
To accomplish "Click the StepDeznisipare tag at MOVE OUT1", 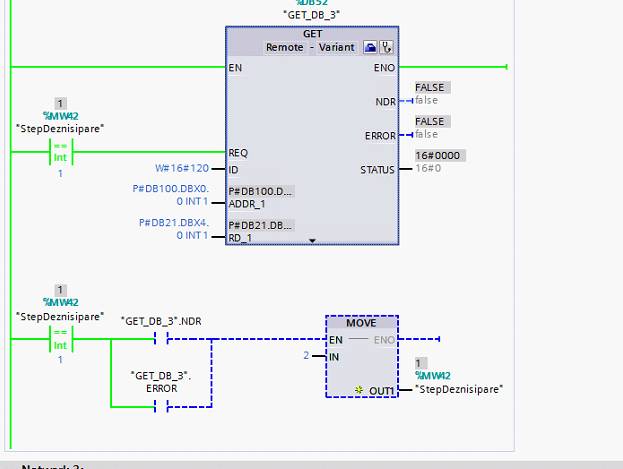I will (x=458, y=388).
